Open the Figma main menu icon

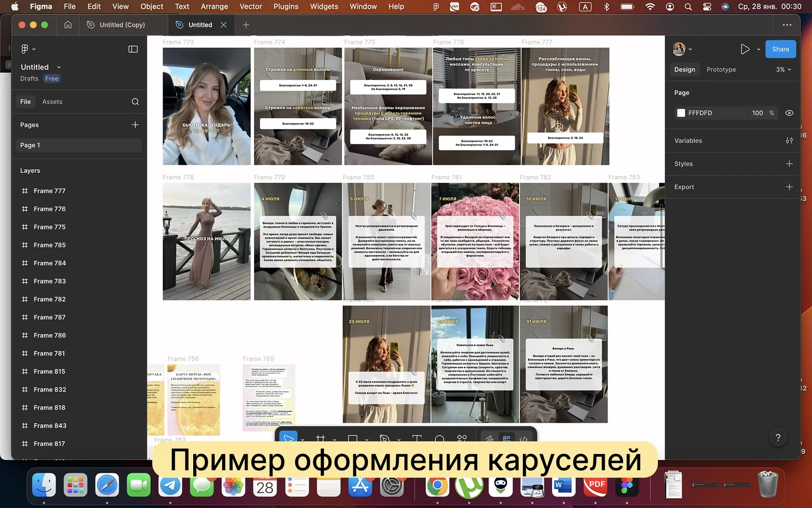(x=28, y=49)
